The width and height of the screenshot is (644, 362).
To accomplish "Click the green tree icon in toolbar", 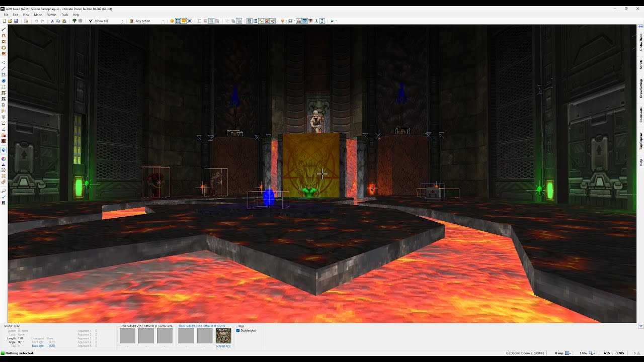I will point(74,21).
